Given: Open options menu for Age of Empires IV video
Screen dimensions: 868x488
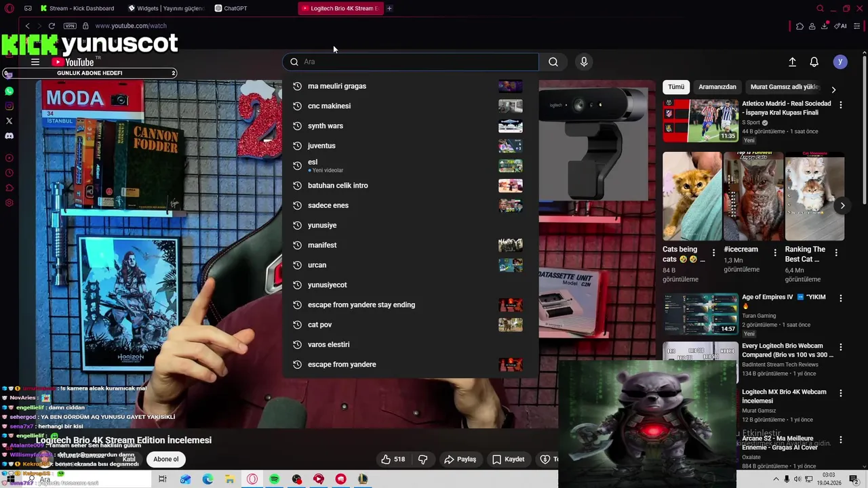Looking at the screenshot, I should point(841,298).
